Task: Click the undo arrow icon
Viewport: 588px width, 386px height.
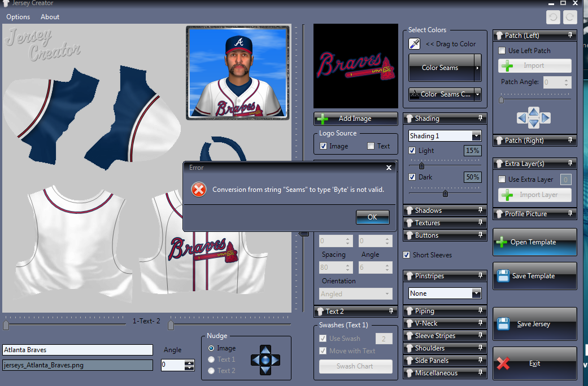Action: tap(553, 17)
